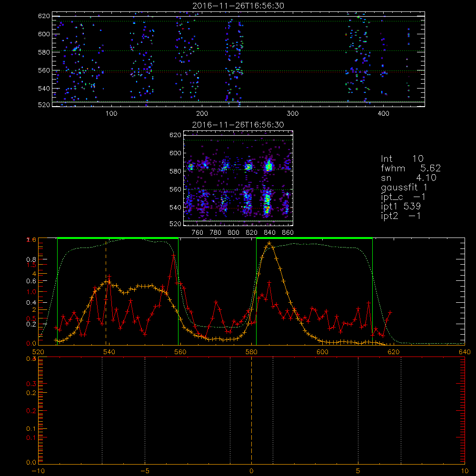Click the top plot title 2016-11-26T16:56:30
Image resolution: width=476 pixels, height=476 pixels.
pyautogui.click(x=238, y=6)
